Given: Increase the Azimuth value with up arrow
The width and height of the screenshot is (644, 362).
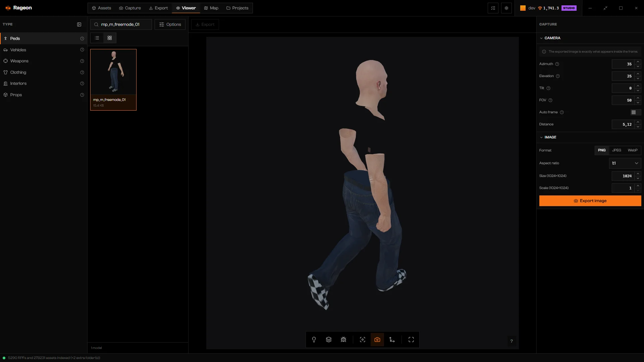Looking at the screenshot, I should coord(638,62).
